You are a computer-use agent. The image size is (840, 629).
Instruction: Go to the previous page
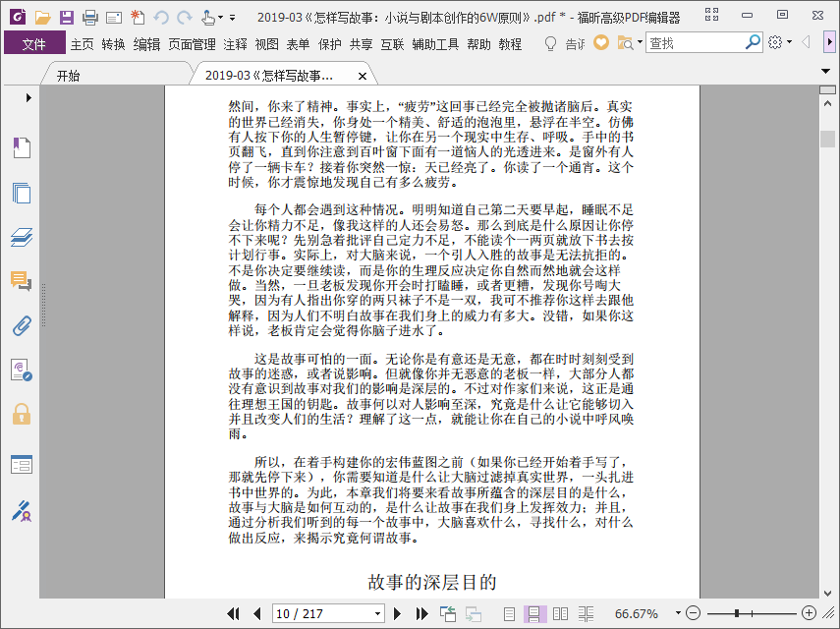pyautogui.click(x=257, y=613)
